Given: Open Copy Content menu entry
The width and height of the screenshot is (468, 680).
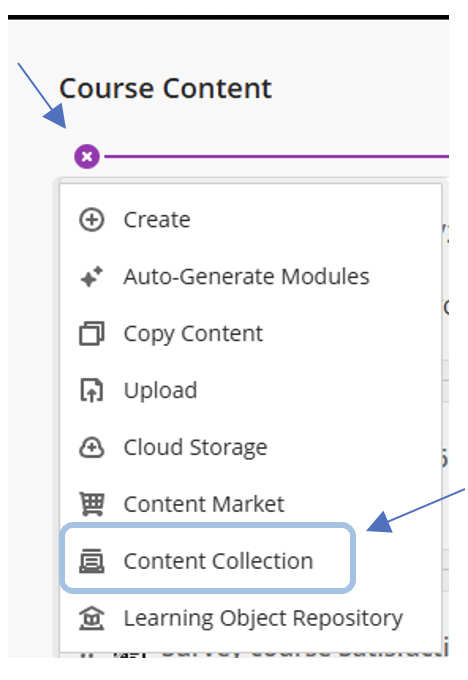Looking at the screenshot, I should pos(193,334).
